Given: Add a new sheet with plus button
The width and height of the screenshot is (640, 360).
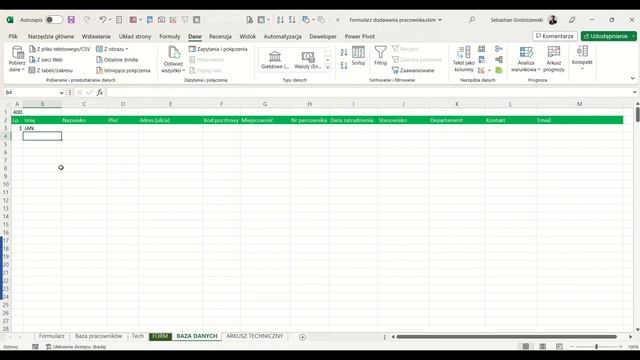Looking at the screenshot, I should click(x=302, y=337).
